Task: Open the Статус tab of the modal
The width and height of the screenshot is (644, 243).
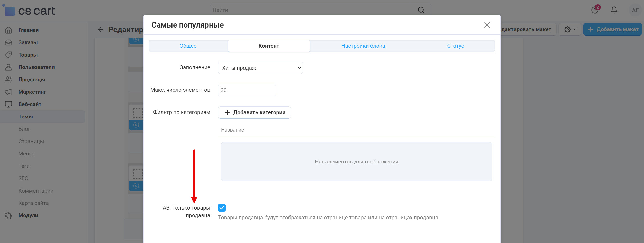Action: tap(455, 46)
